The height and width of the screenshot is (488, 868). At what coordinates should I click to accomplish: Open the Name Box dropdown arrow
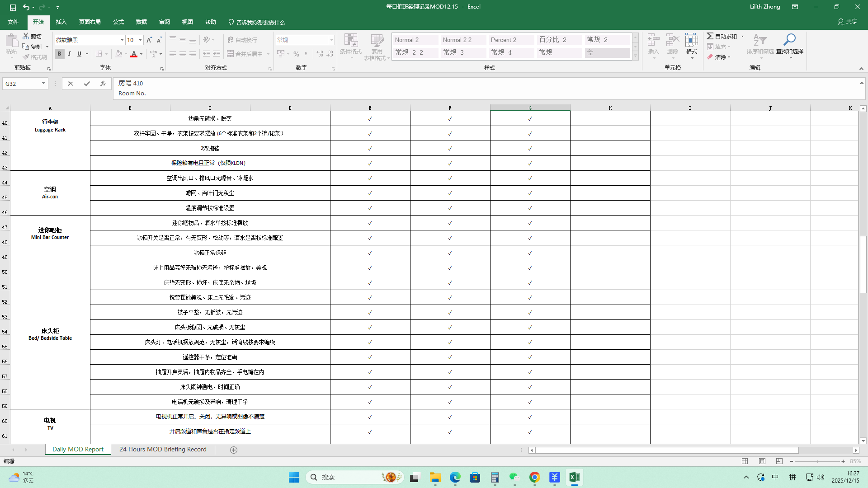(43, 84)
